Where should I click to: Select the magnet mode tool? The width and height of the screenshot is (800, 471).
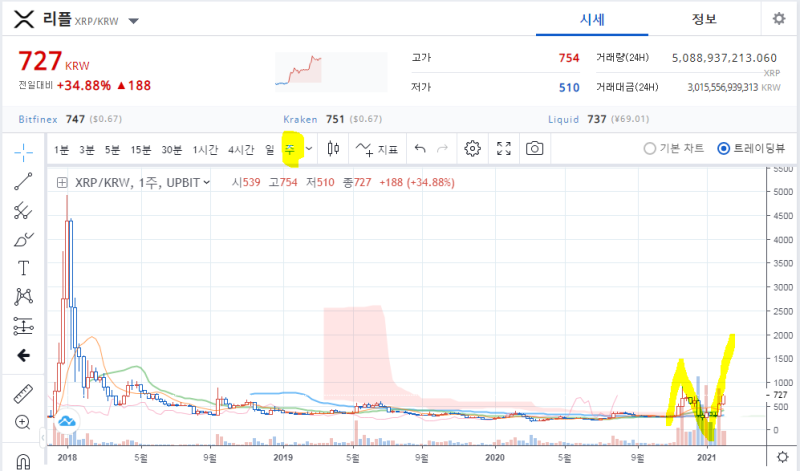[x=23, y=461]
